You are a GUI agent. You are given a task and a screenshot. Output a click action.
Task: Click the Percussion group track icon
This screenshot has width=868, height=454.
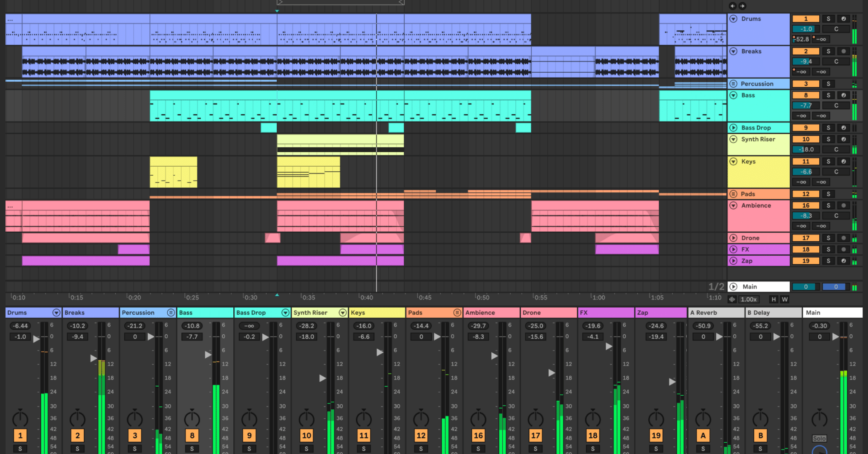point(733,84)
